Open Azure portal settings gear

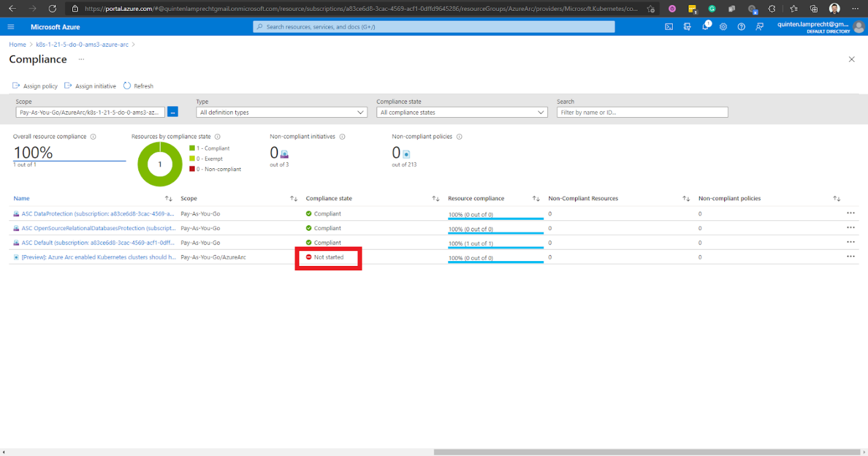723,27
